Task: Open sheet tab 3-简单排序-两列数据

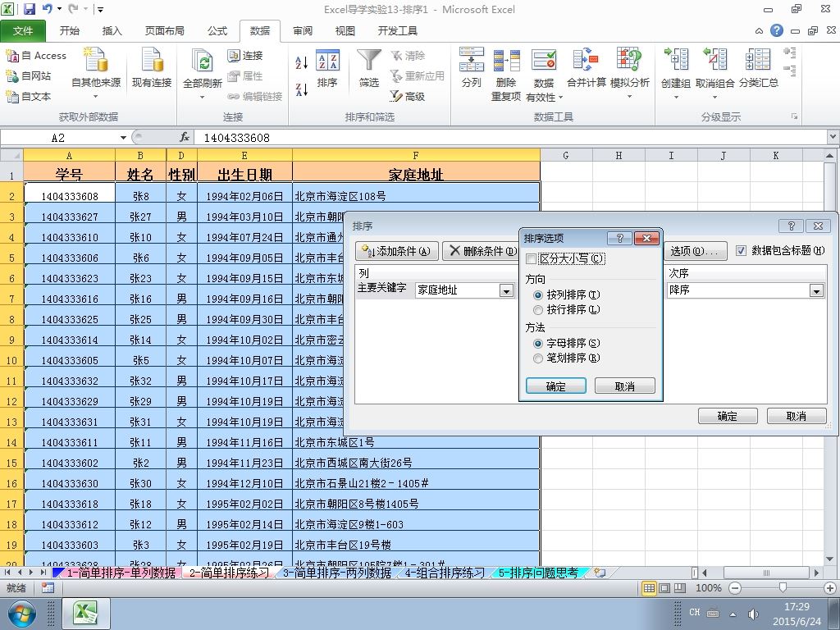Action: pyautogui.click(x=337, y=573)
